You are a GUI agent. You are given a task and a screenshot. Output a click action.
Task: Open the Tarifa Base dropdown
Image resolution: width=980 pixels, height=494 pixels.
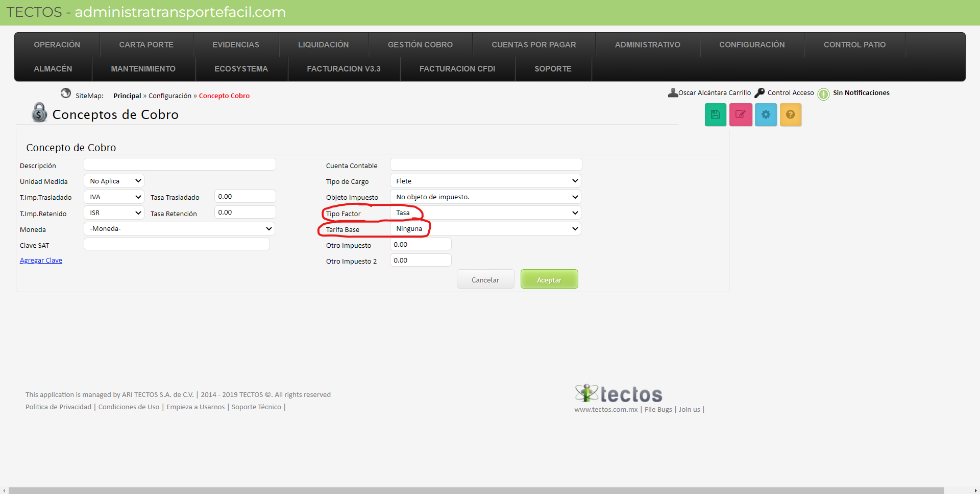coord(485,229)
